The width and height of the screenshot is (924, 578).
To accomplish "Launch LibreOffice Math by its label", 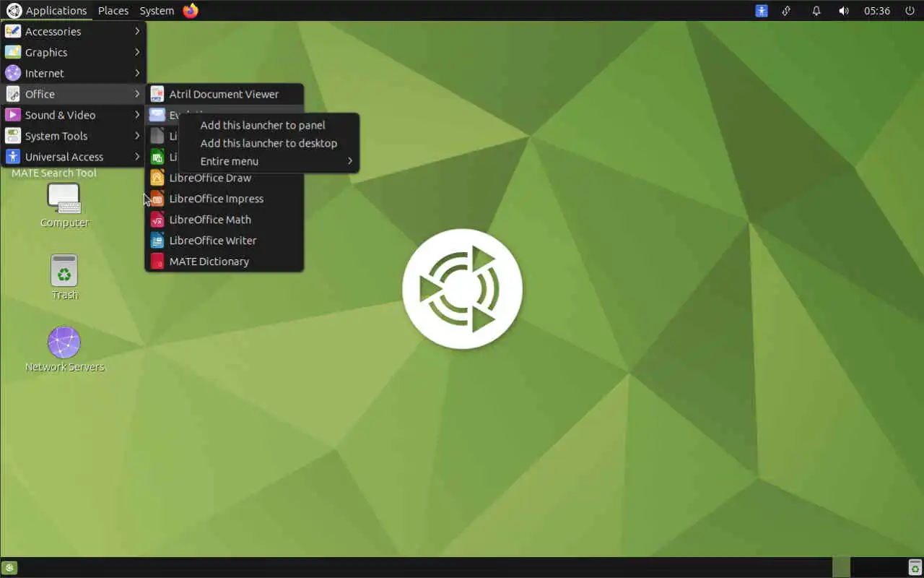I will [210, 220].
